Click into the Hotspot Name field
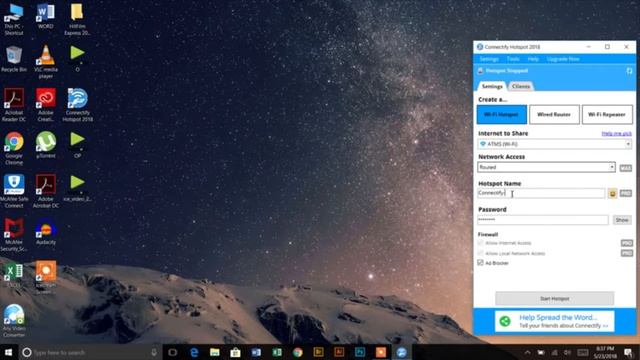The height and width of the screenshot is (360, 640). point(541,193)
